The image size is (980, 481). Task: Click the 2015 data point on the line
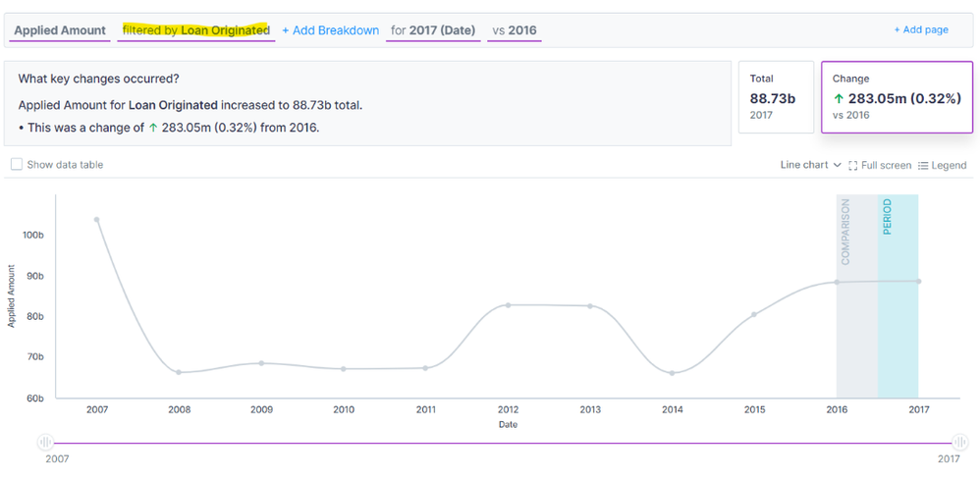coord(754,314)
